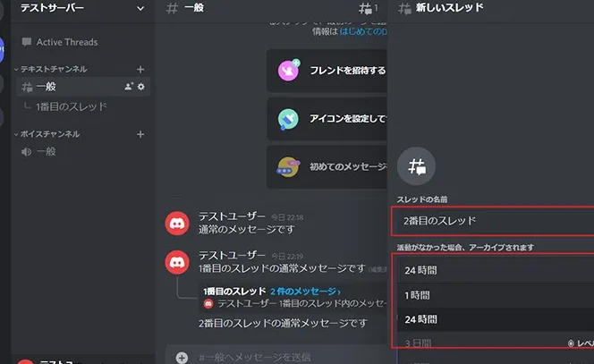Open 2件のメッセージ thread link
This screenshot has height=364, width=594.
click(x=304, y=292)
